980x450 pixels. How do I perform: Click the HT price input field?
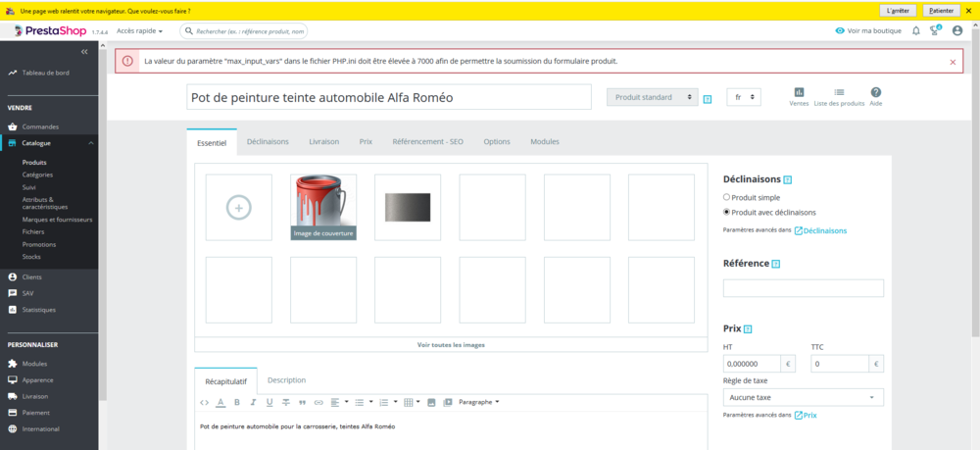tap(752, 364)
